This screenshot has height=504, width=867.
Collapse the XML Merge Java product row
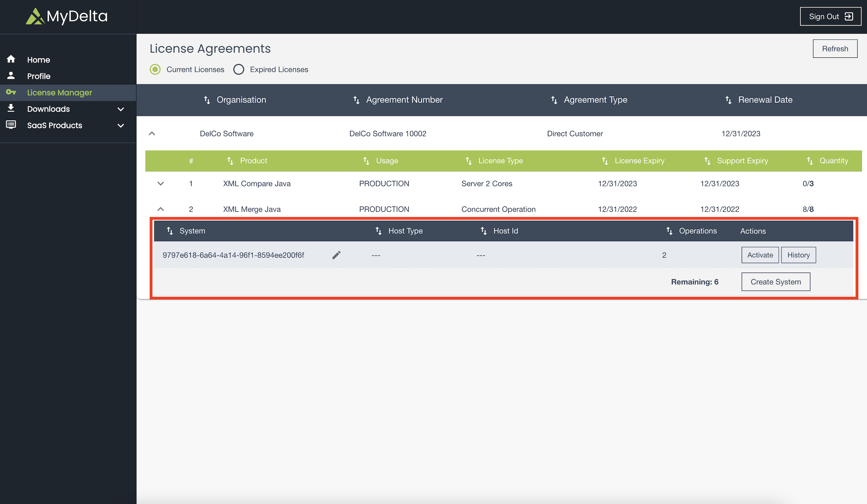click(x=161, y=209)
